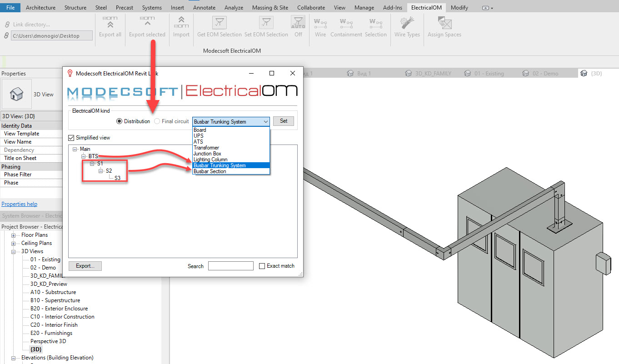This screenshot has width=619, height=364.
Task: Choose Lighting Column in the dropdown list
Action: (x=231, y=160)
